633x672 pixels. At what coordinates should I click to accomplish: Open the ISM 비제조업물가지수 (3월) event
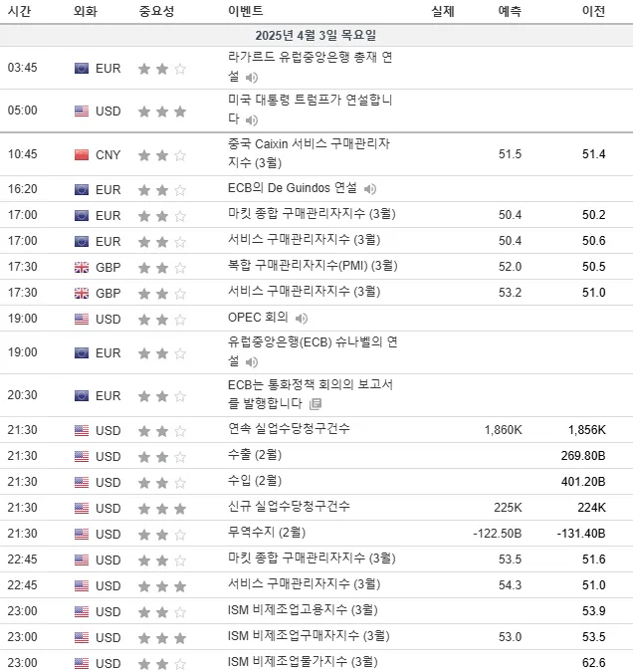pyautogui.click(x=303, y=662)
